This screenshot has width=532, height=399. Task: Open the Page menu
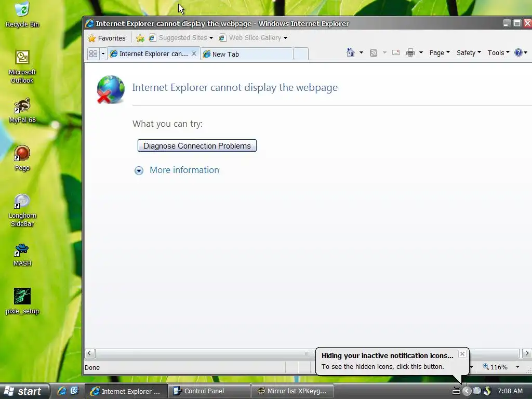pos(440,52)
